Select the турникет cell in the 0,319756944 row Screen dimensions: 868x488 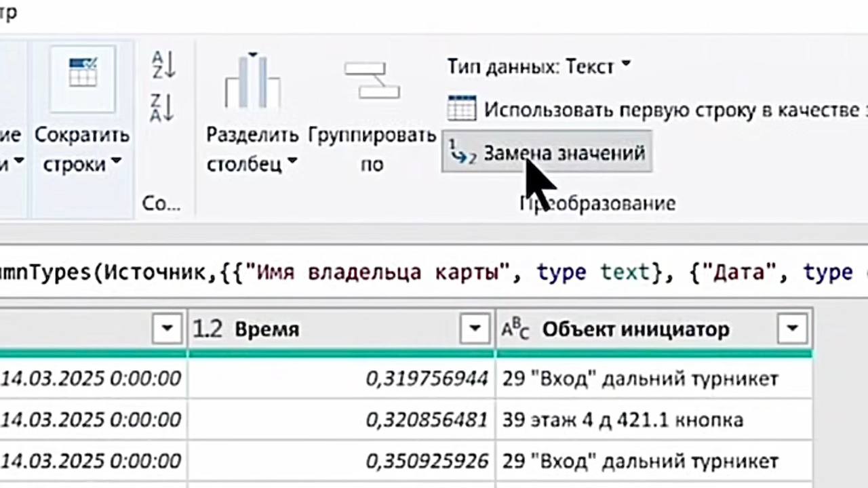654,378
